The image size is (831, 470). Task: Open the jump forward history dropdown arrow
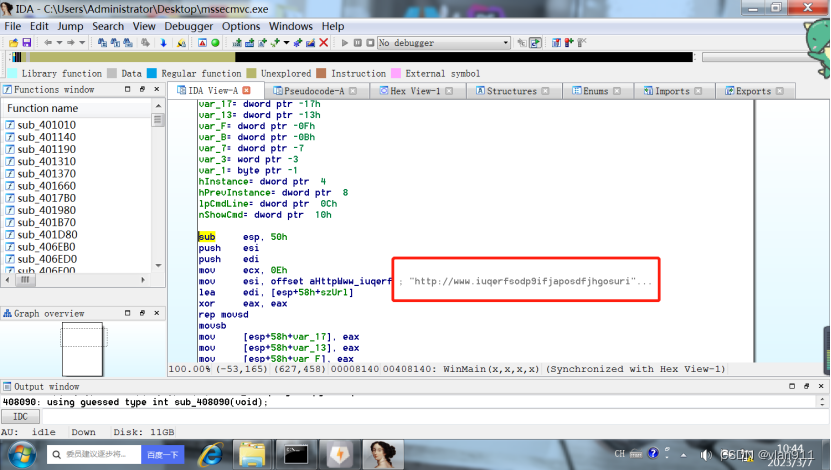coord(82,42)
